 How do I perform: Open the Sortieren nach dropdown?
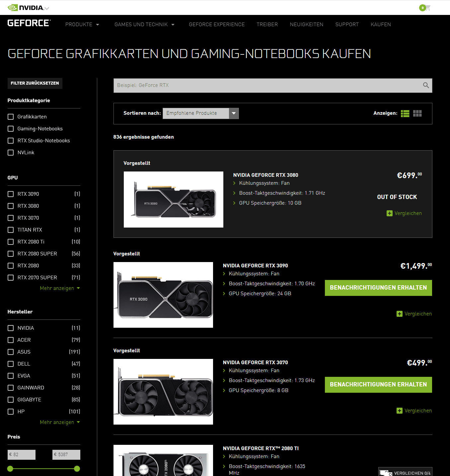200,113
